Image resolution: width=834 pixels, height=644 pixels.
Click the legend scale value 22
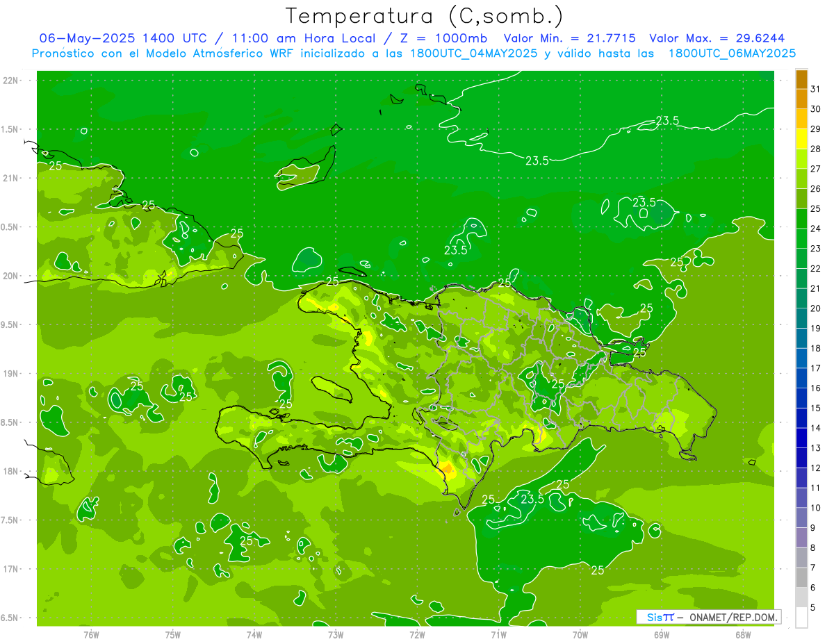815,269
